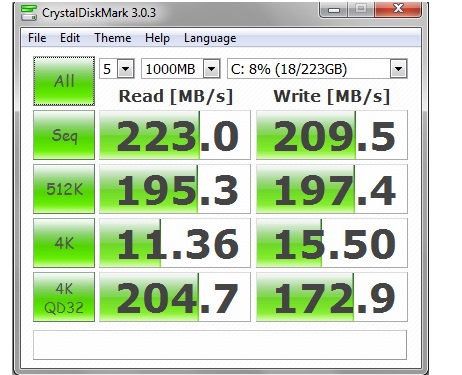Open the Edit menu
The width and height of the screenshot is (462, 375).
[x=70, y=38]
